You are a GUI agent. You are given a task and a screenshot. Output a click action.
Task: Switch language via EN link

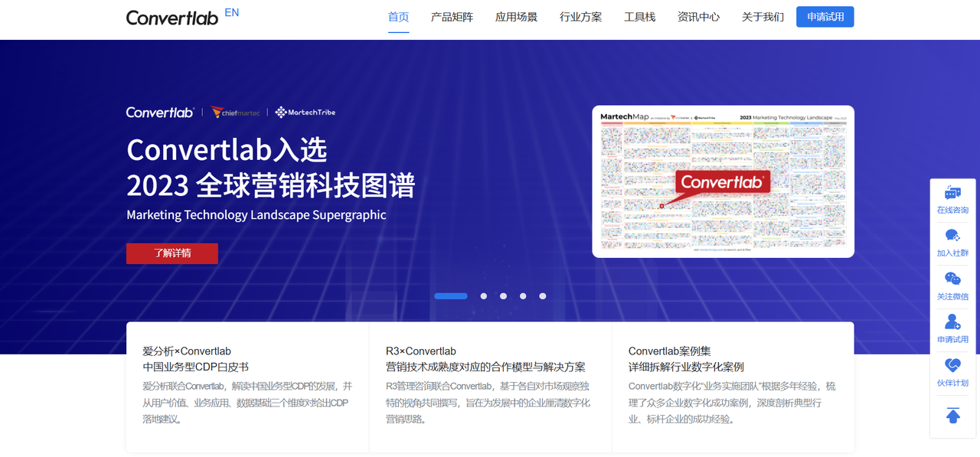[232, 12]
